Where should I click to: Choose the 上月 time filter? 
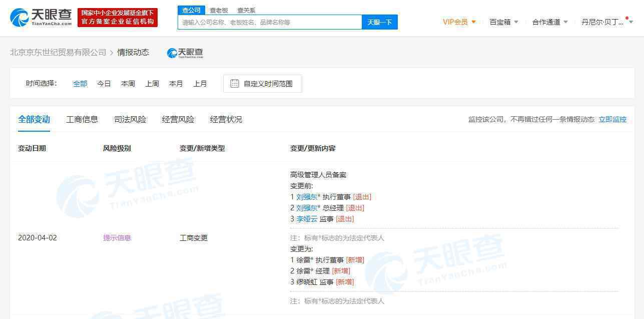200,84
